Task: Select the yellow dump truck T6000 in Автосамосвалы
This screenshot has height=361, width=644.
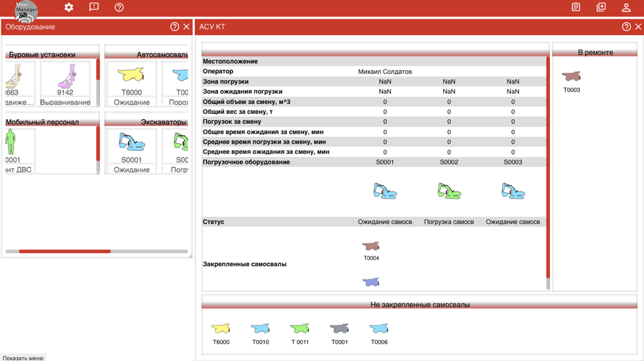Action: click(x=131, y=83)
